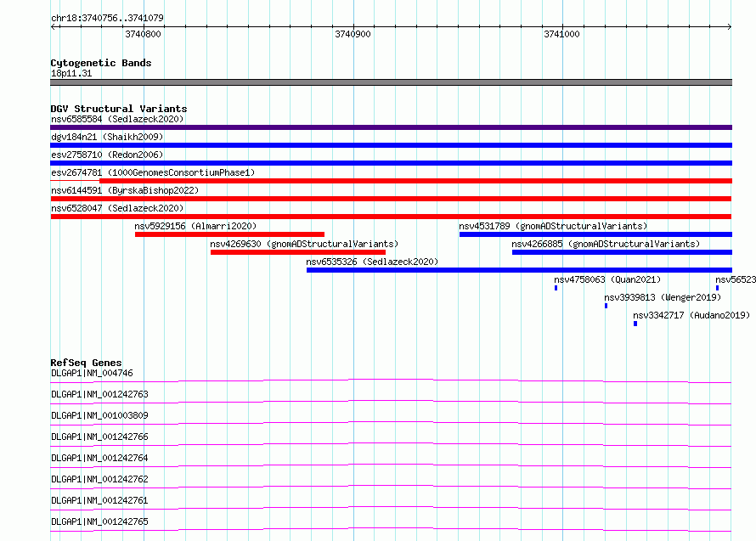Viewport: 756px width, 541px height.
Task: Open variant label nsv4266885 (gnomADStructuralVariants)
Action: click(606, 244)
